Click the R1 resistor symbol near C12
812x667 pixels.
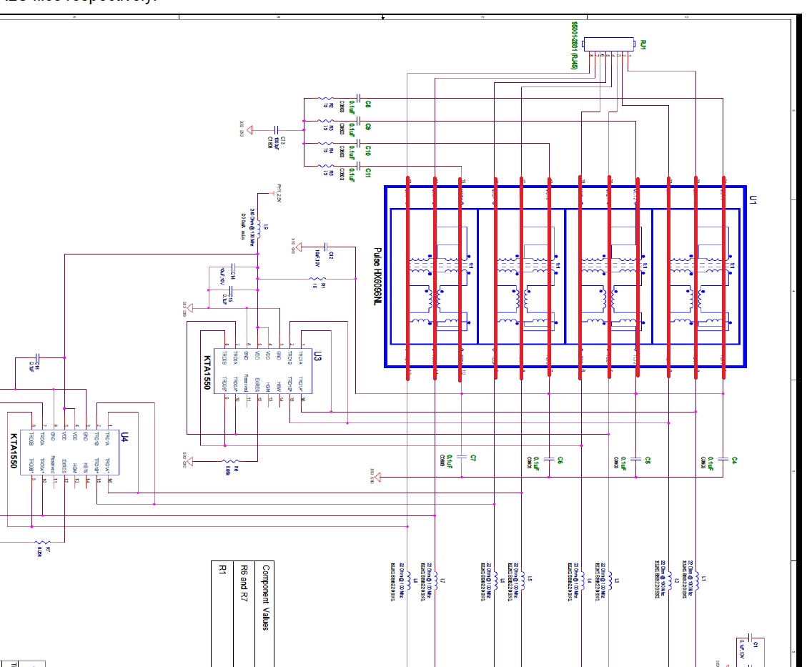pyautogui.click(x=317, y=279)
